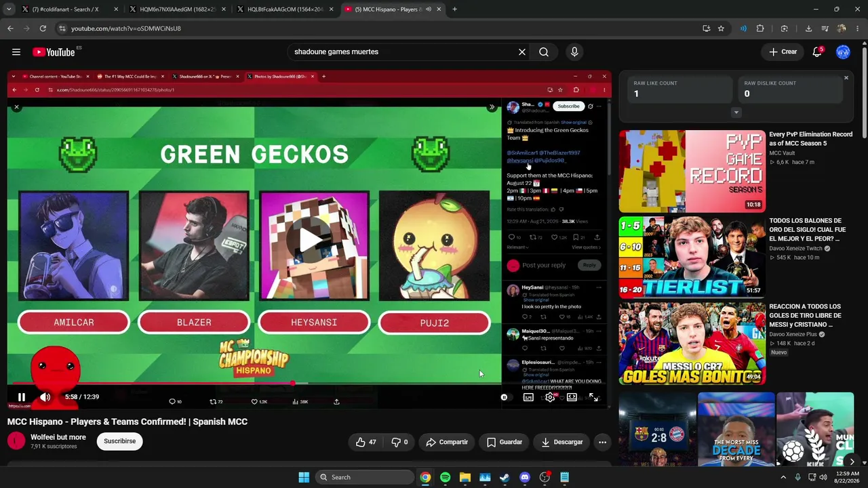The width and height of the screenshot is (868, 488).
Task: Mute the video with the speaker icon
Action: pos(45,397)
